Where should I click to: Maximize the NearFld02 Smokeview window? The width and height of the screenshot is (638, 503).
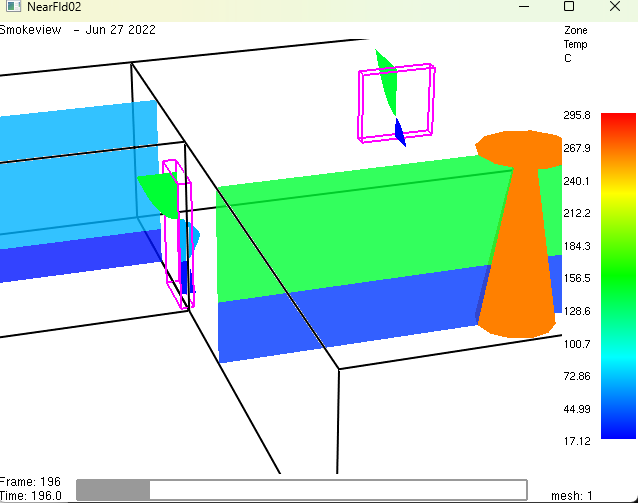point(568,7)
